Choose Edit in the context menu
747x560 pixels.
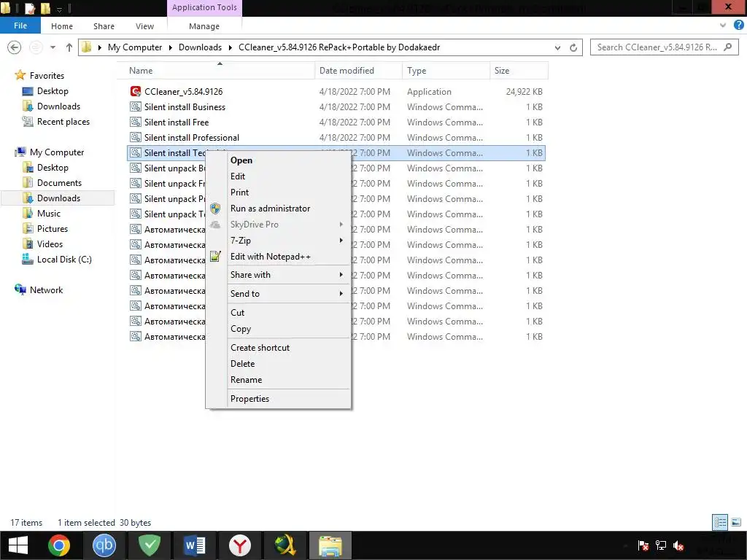click(278, 176)
